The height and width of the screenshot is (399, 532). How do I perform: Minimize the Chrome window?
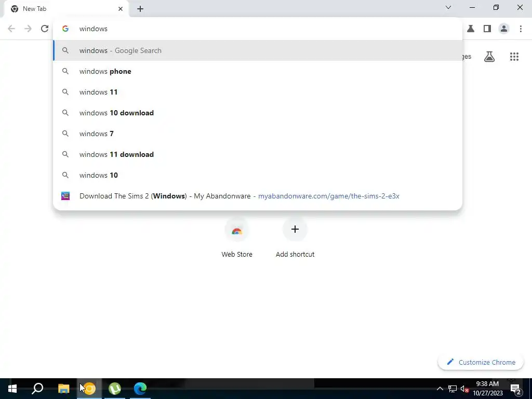pyautogui.click(x=472, y=7)
